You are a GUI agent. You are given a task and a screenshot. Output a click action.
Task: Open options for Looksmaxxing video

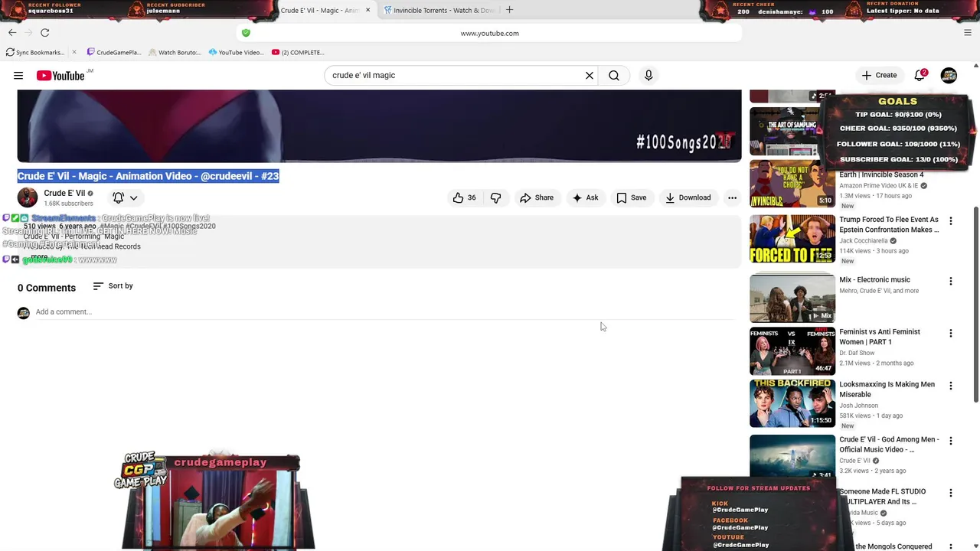pyautogui.click(x=951, y=386)
